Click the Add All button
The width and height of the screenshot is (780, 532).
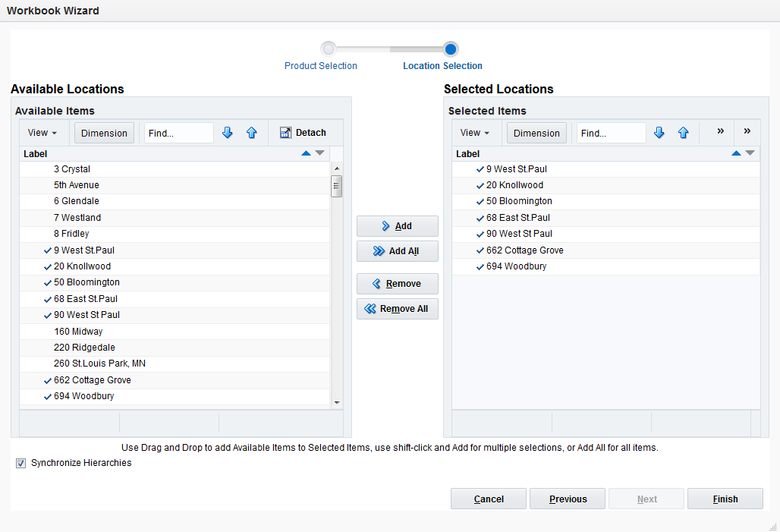coord(398,250)
